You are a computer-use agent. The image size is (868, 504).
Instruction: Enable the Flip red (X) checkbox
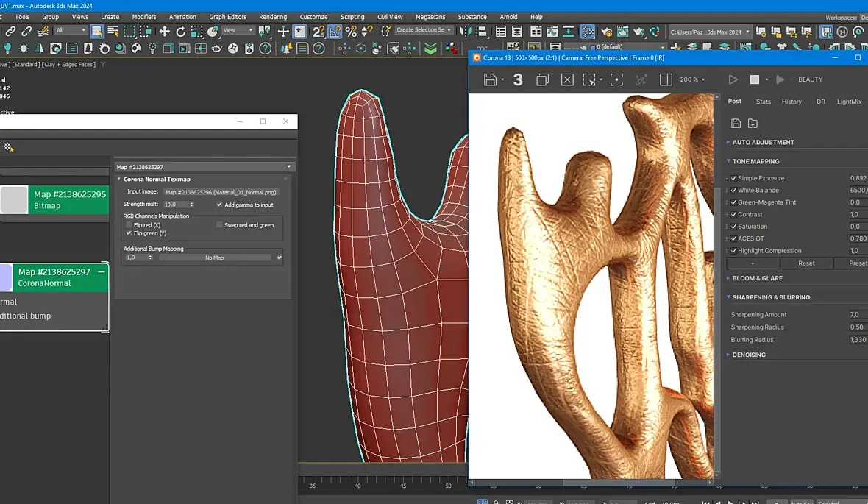(x=129, y=225)
